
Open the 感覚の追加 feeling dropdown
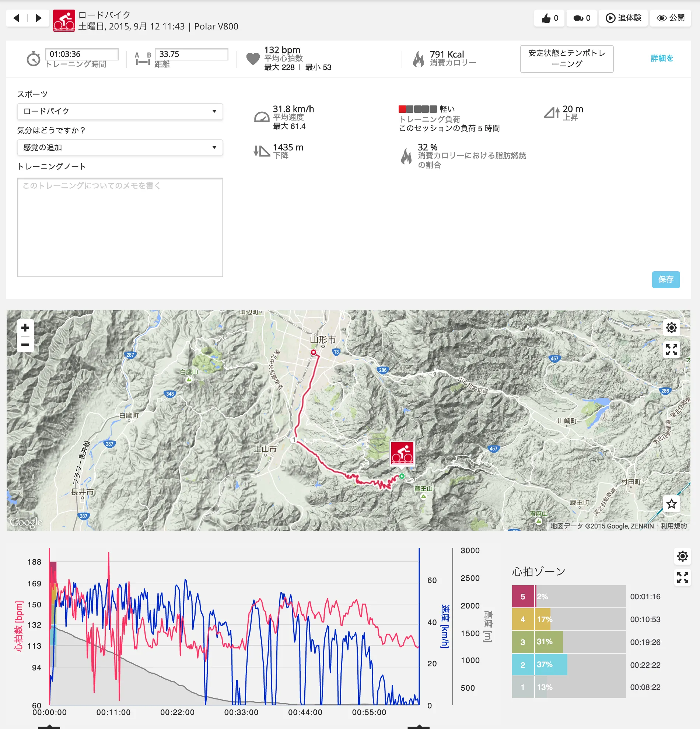click(120, 147)
